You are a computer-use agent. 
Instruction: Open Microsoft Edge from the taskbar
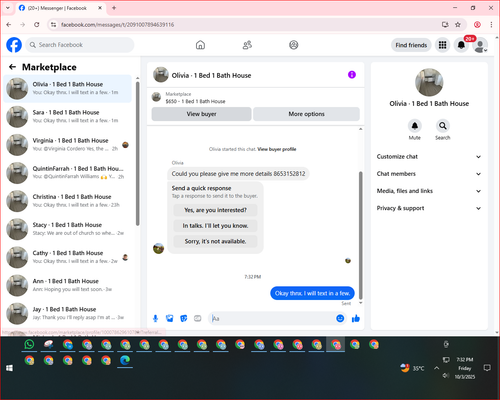click(125, 360)
